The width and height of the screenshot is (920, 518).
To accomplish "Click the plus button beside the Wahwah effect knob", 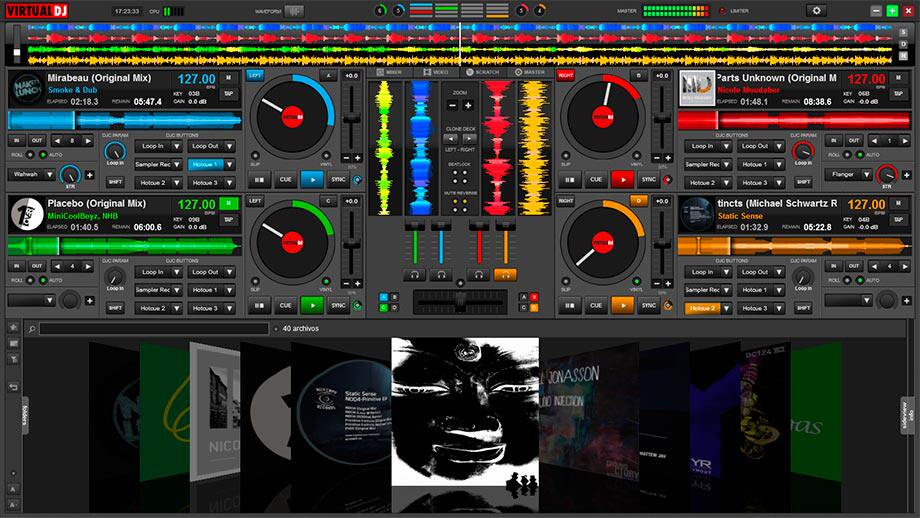I will pyautogui.click(x=90, y=175).
